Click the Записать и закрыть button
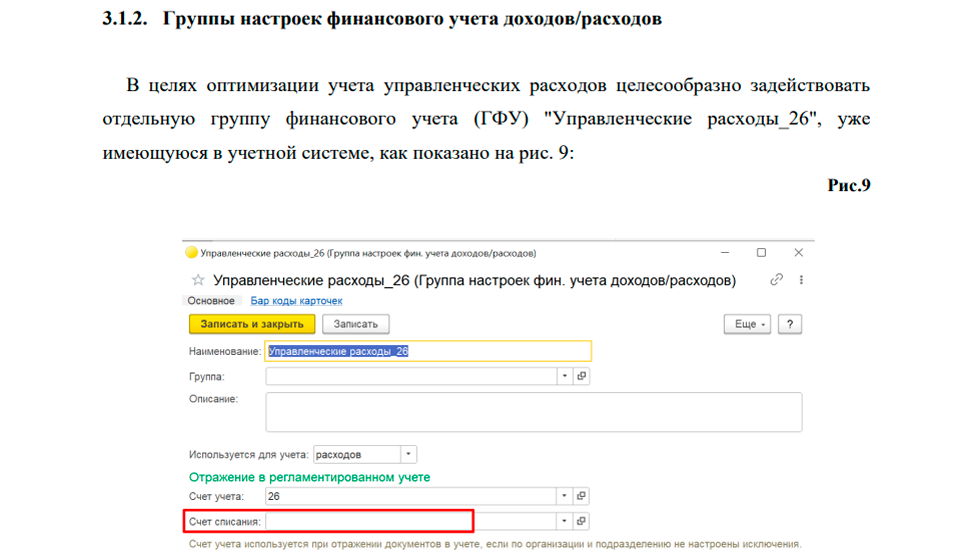Image resolution: width=980 pixels, height=550 pixels. [252, 324]
